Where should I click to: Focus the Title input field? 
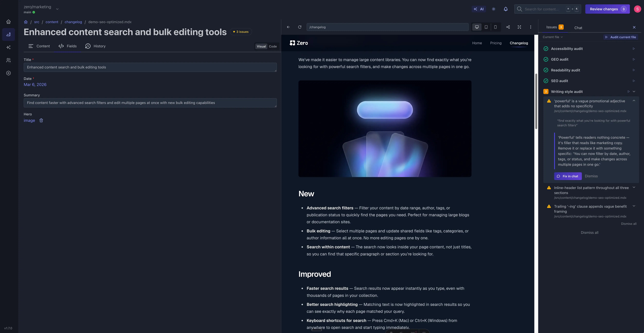tap(150, 67)
